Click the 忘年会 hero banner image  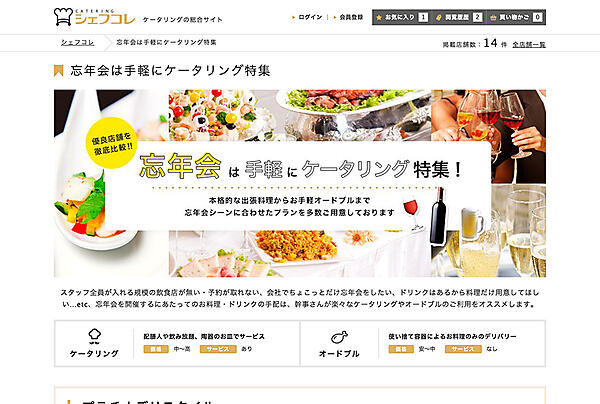(300, 183)
